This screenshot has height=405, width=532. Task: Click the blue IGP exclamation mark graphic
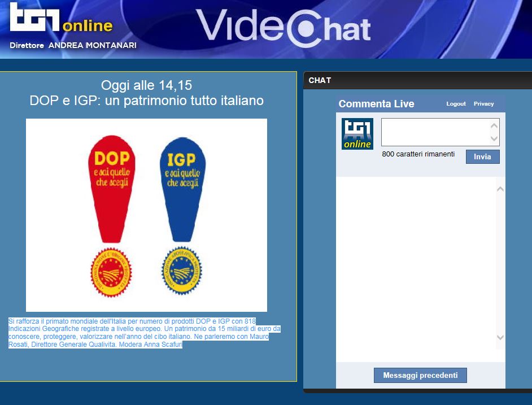pyautogui.click(x=182, y=189)
